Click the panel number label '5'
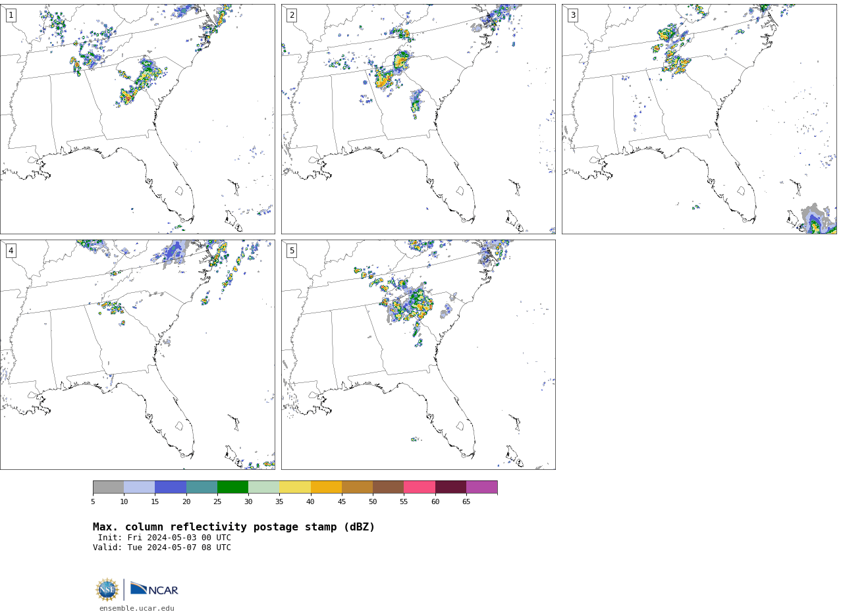Image resolution: width=843 pixels, height=616 pixels. (292, 251)
